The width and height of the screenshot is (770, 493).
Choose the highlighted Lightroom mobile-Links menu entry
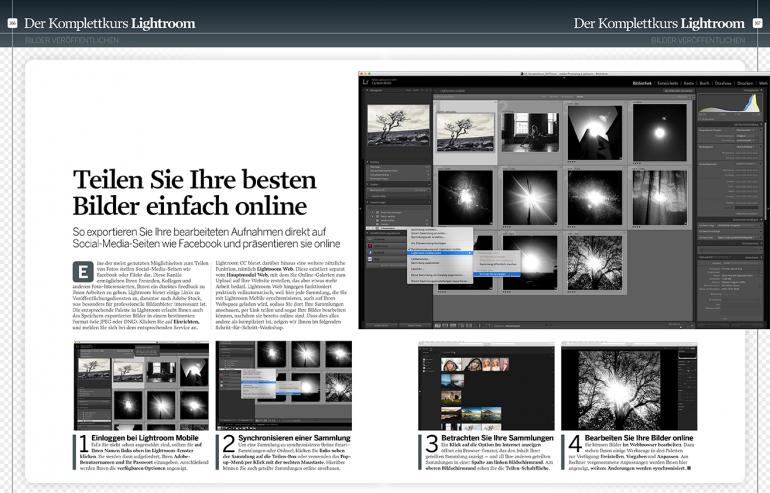(440, 253)
